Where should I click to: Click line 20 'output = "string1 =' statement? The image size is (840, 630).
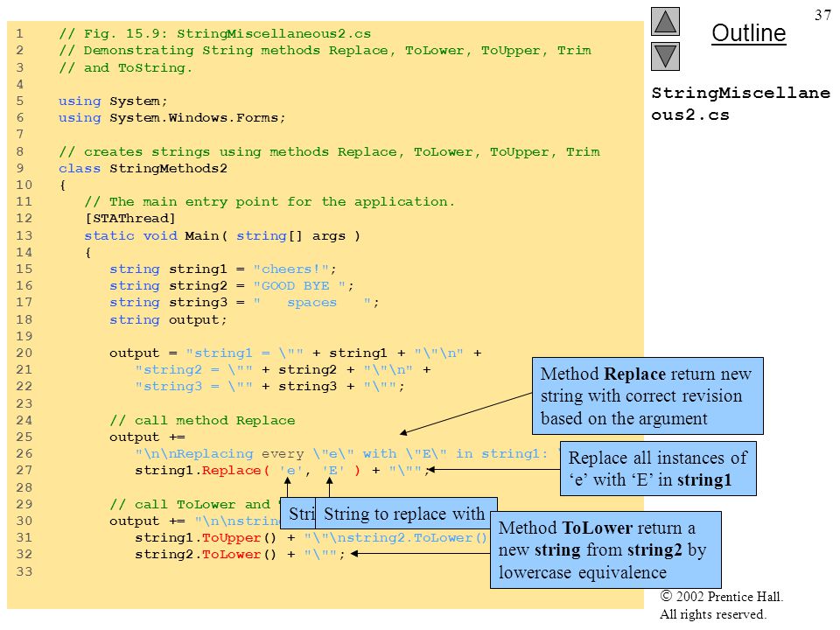pyautogui.click(x=295, y=353)
